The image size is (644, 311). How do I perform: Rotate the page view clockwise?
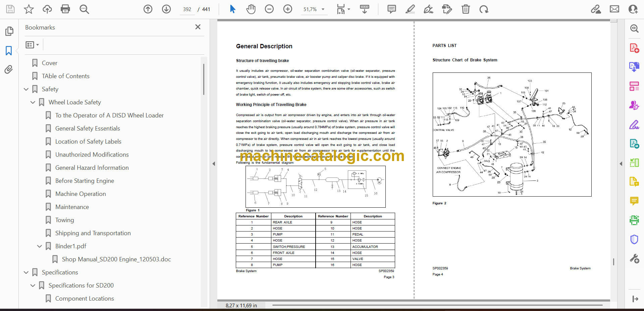tap(484, 9)
